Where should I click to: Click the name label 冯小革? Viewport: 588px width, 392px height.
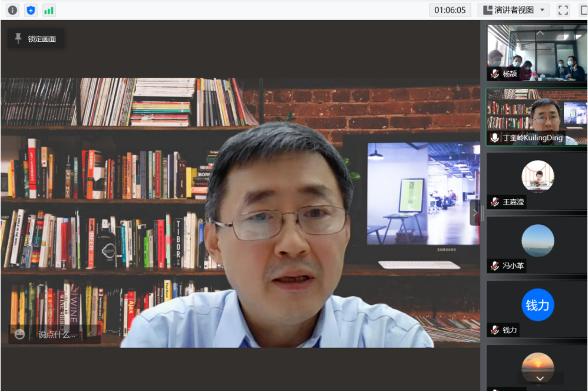[x=513, y=266]
